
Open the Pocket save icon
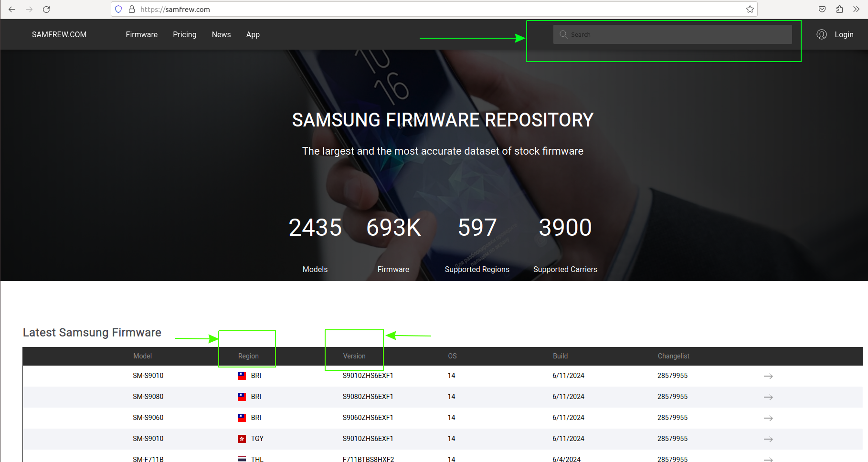[822, 9]
